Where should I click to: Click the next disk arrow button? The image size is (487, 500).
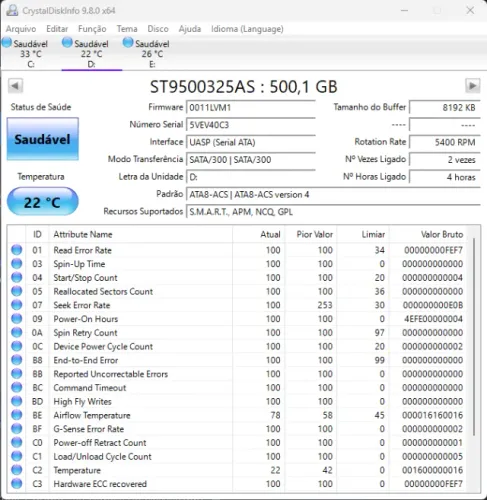pyautogui.click(x=473, y=86)
